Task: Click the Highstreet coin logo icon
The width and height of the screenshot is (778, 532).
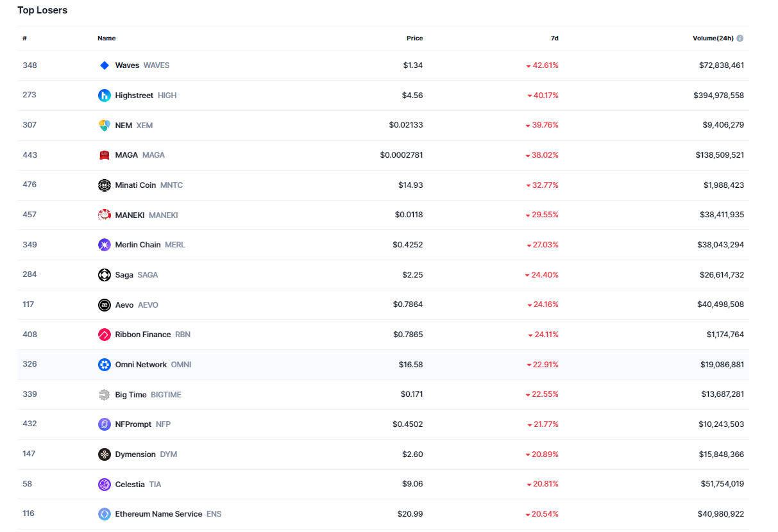Action: point(105,96)
